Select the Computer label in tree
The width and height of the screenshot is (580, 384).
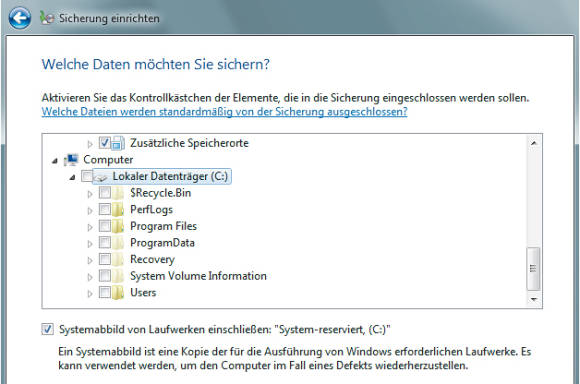[x=108, y=160]
